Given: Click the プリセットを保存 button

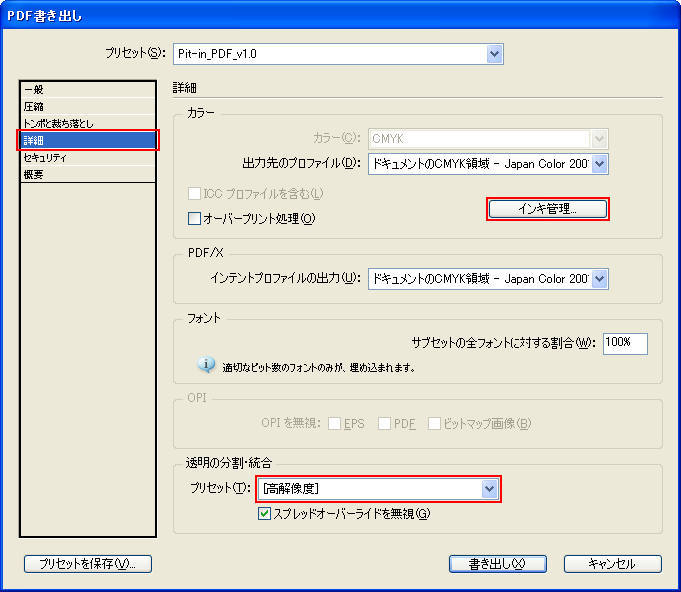Looking at the screenshot, I should 88,564.
